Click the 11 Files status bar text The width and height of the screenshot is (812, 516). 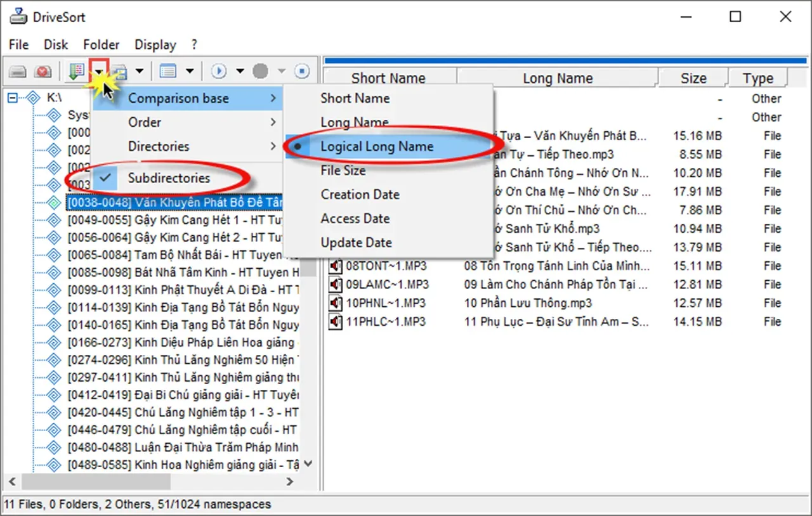click(x=23, y=505)
